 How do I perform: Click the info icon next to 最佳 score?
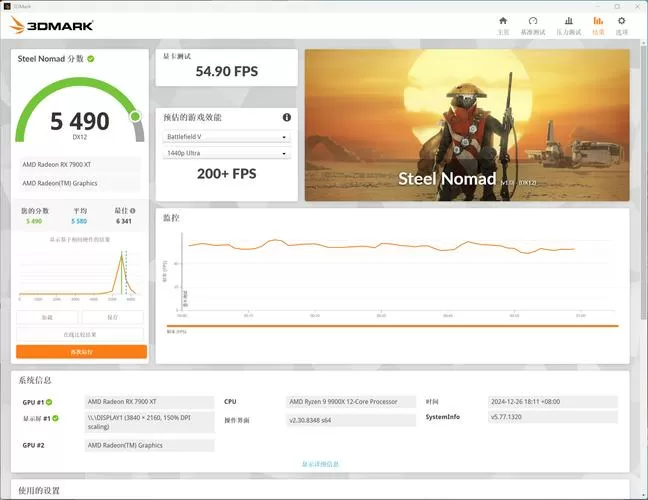(133, 211)
